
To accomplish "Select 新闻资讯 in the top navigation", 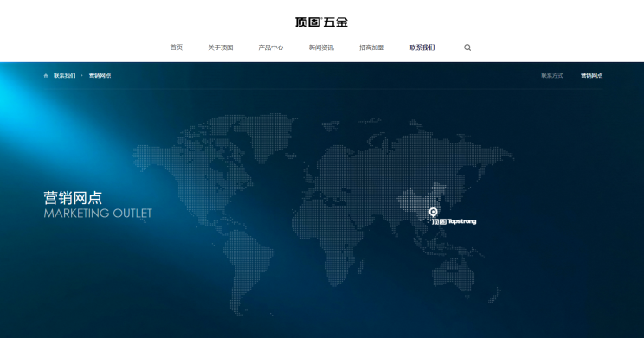I will pyautogui.click(x=321, y=48).
